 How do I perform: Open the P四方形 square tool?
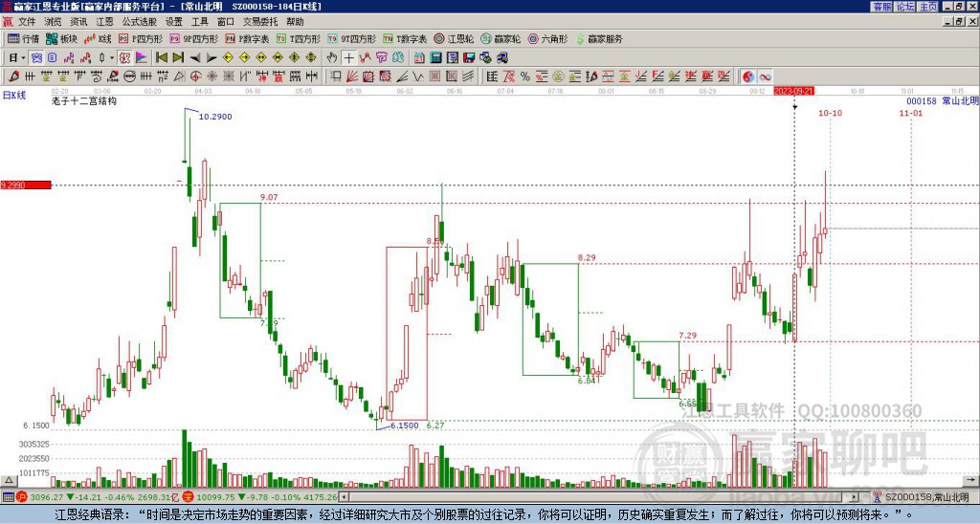[x=141, y=38]
